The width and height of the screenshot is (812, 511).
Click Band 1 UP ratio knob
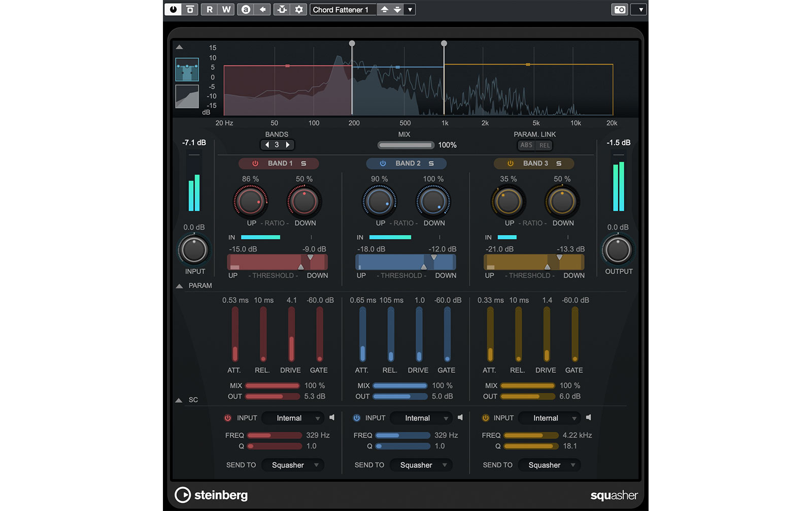pos(250,201)
